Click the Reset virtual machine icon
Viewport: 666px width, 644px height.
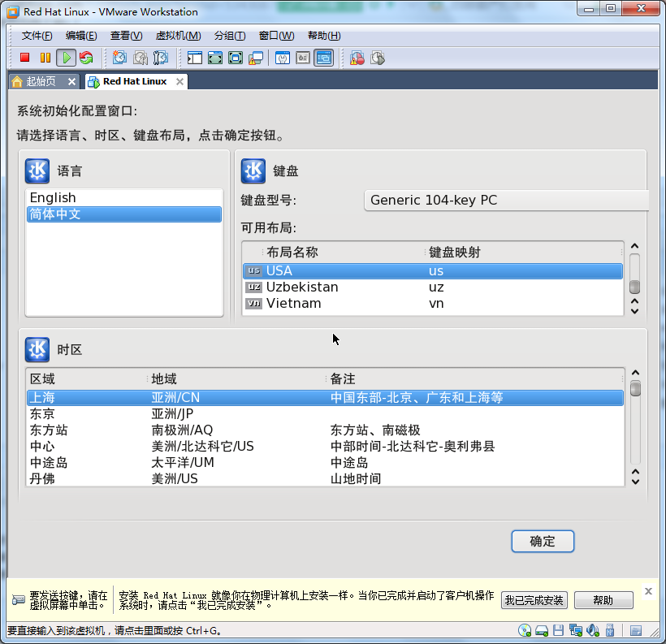coord(86,58)
